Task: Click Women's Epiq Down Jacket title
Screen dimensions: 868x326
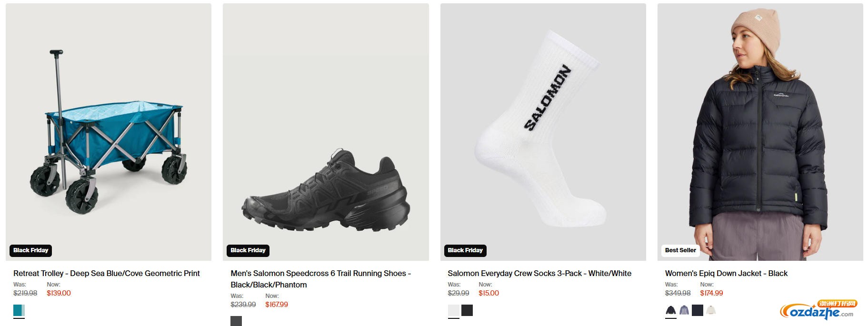Action: click(x=726, y=273)
